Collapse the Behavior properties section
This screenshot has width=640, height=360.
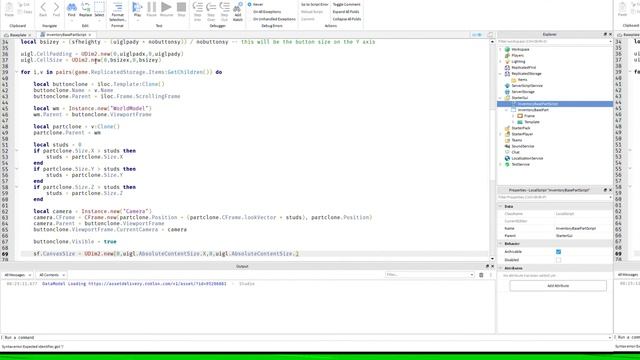501,244
